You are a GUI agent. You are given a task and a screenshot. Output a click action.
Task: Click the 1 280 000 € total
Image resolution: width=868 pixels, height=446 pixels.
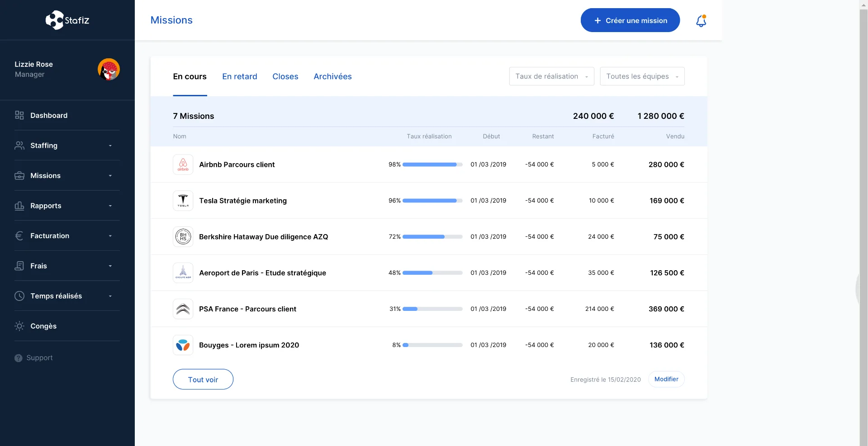coord(660,116)
